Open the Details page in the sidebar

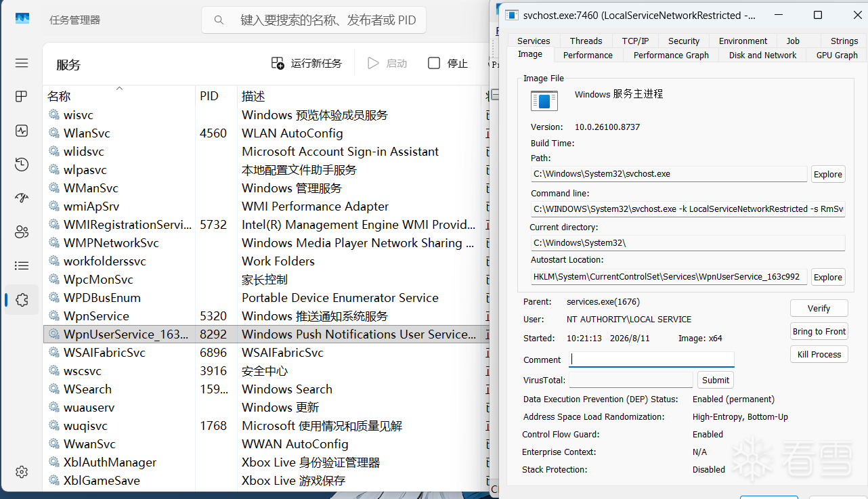click(22, 266)
